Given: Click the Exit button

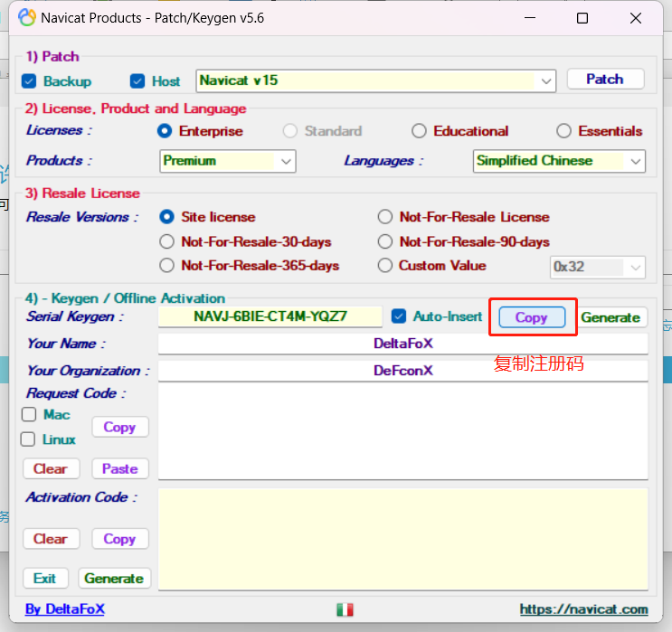Looking at the screenshot, I should (44, 579).
